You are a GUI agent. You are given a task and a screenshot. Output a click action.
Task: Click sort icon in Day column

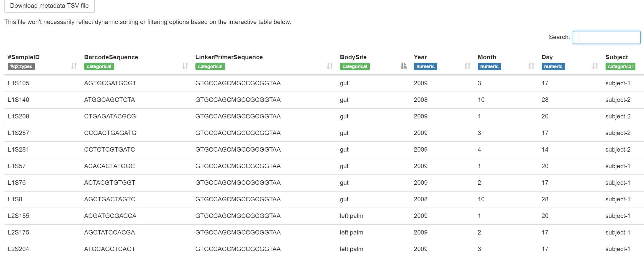[x=595, y=66]
